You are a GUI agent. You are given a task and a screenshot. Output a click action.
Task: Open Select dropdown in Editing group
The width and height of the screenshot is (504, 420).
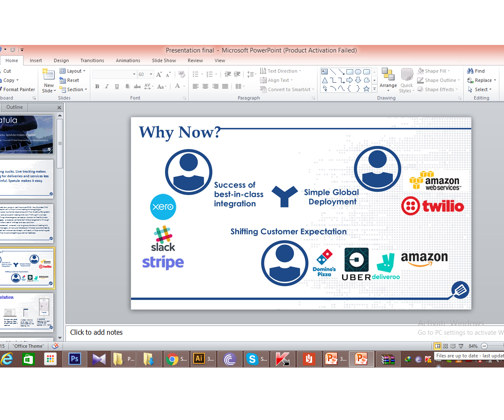click(x=480, y=89)
